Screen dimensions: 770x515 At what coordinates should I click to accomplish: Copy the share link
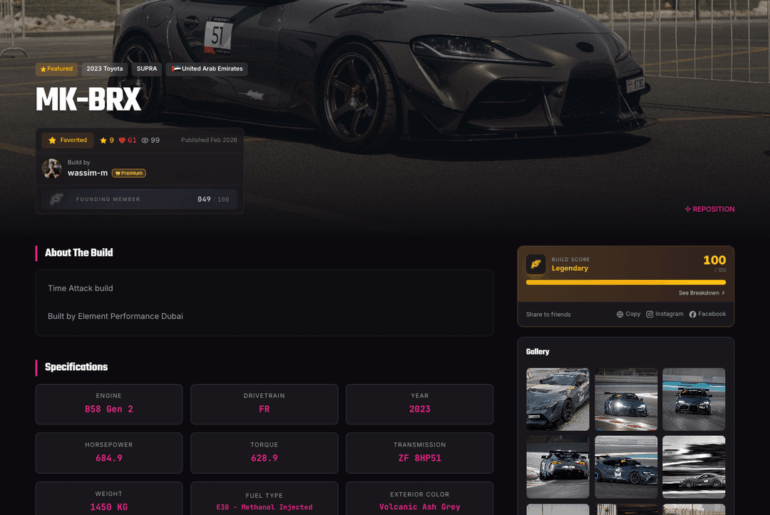click(629, 314)
